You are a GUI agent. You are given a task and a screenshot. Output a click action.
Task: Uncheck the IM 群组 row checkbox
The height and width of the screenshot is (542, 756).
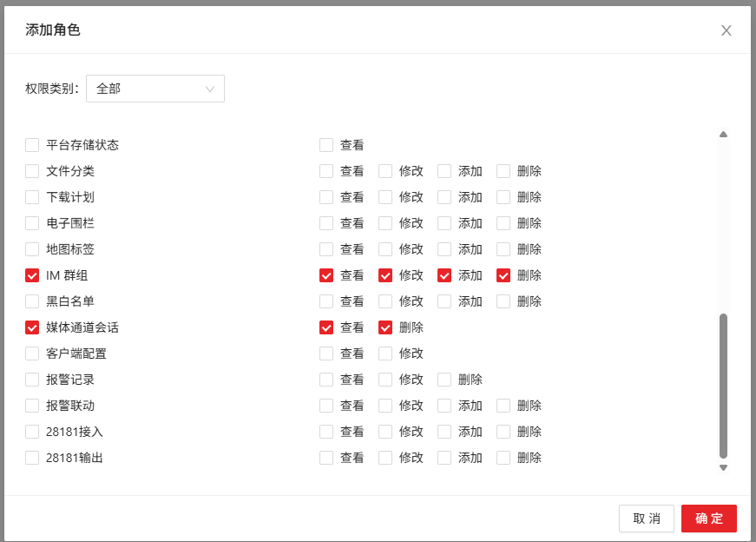(x=32, y=275)
